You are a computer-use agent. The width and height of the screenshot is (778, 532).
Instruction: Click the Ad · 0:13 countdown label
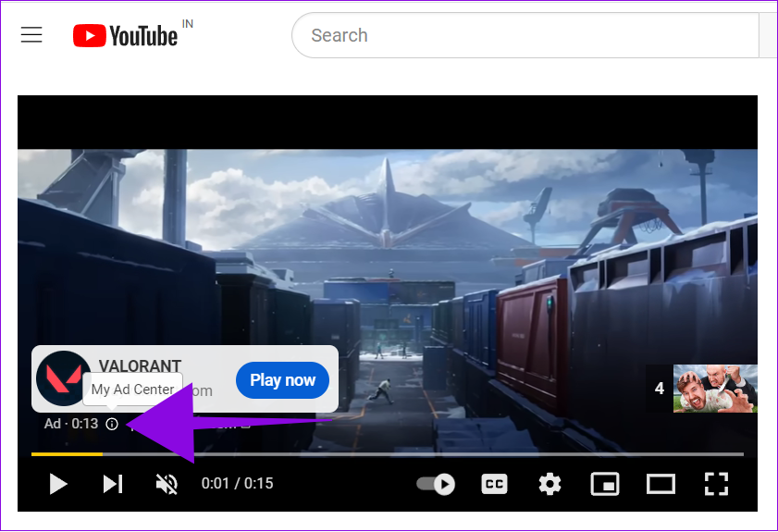tap(71, 424)
